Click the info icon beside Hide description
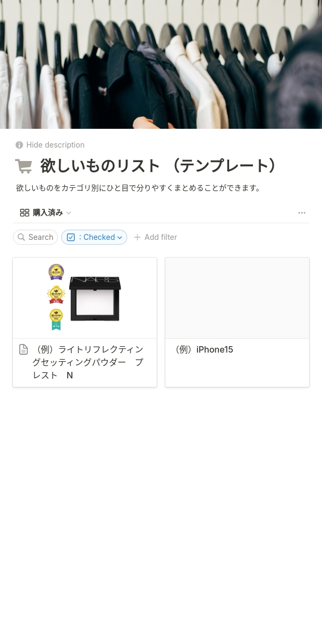322x644 pixels. point(19,145)
